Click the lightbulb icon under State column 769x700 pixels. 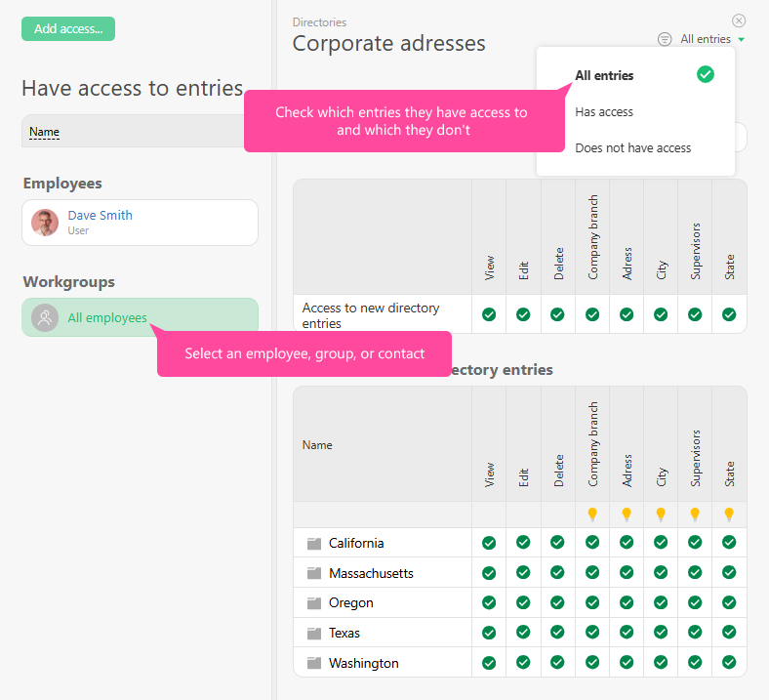point(729,515)
